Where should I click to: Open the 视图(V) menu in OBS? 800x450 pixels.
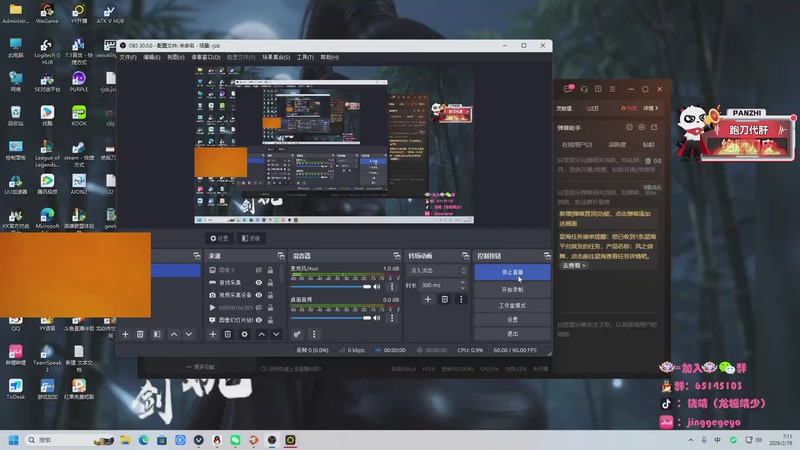tap(176, 57)
